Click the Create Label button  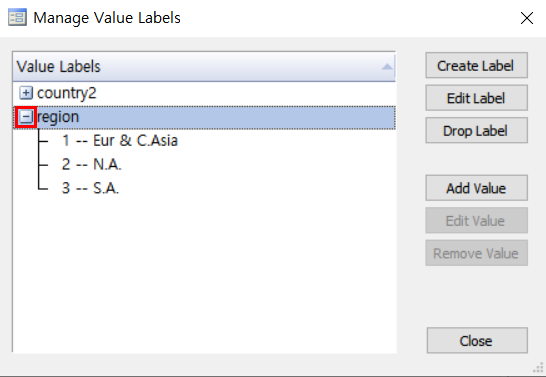(x=476, y=65)
